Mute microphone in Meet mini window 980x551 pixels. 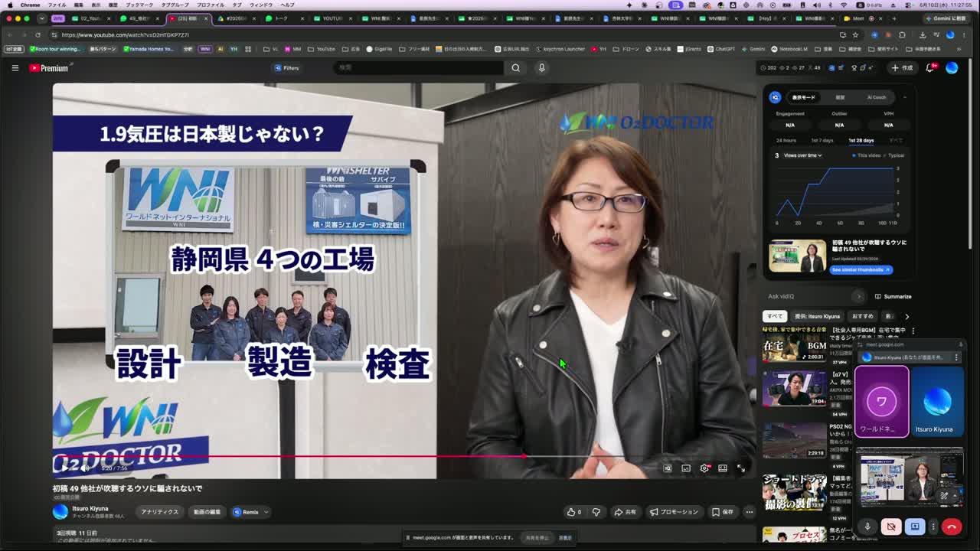click(x=867, y=527)
